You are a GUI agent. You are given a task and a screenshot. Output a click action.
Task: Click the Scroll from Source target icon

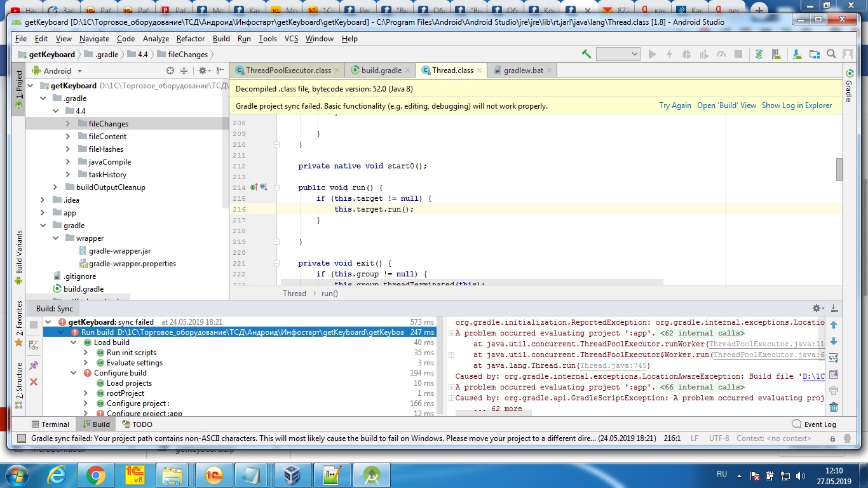click(x=170, y=71)
